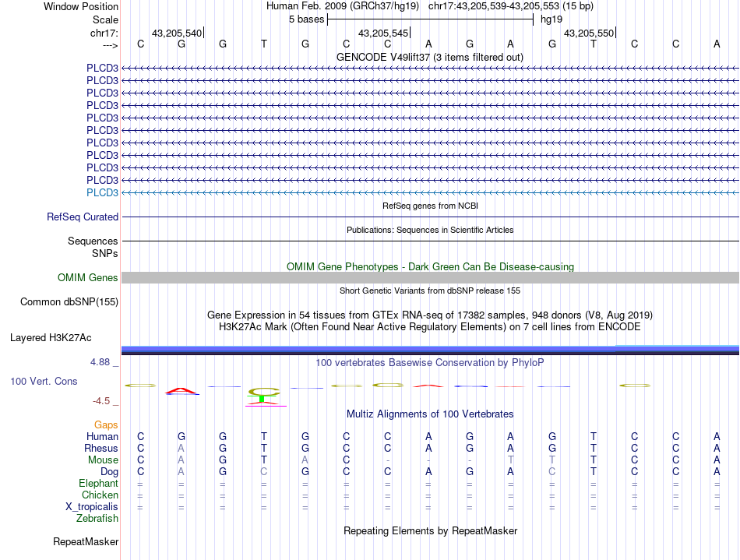
Task: Select the Elephant alignment row label
Action: tap(98, 484)
